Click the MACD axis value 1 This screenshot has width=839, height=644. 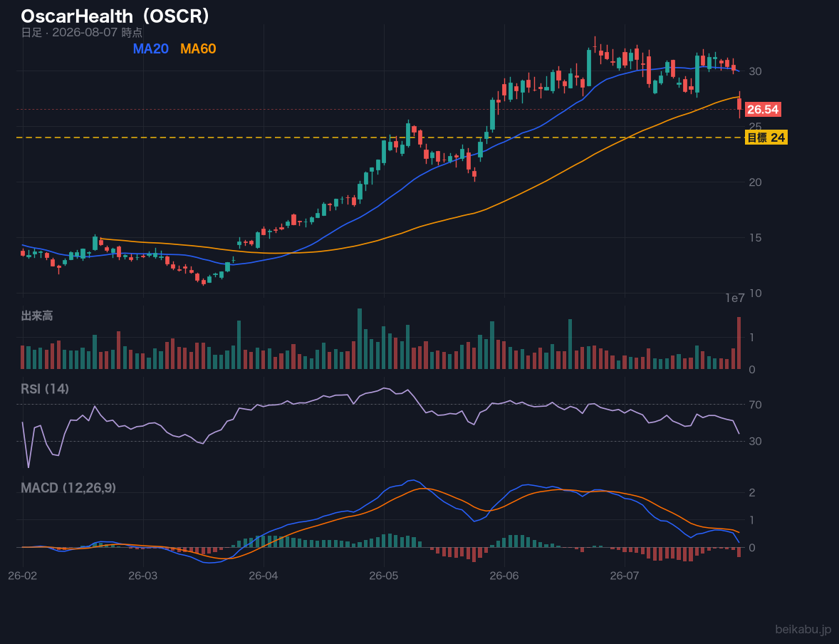click(x=752, y=520)
